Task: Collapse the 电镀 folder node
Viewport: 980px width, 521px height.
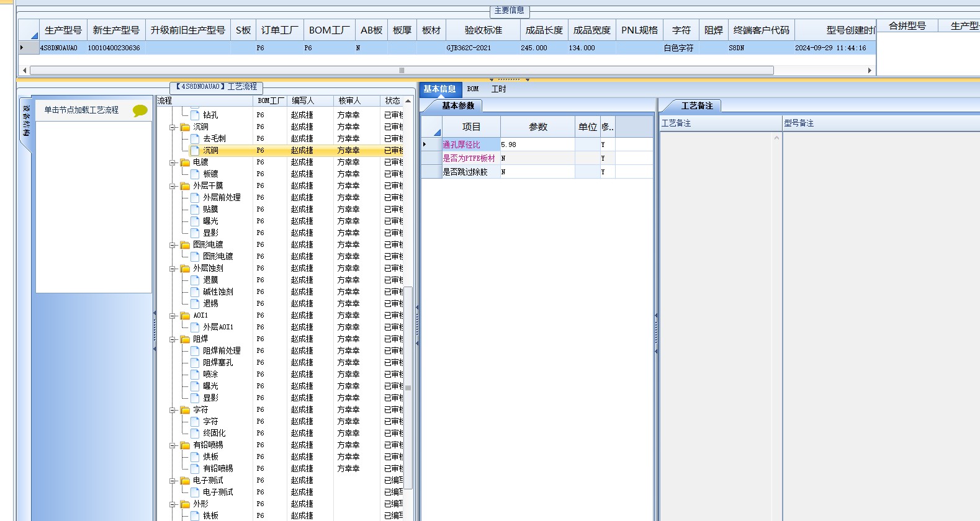Action: [x=173, y=163]
